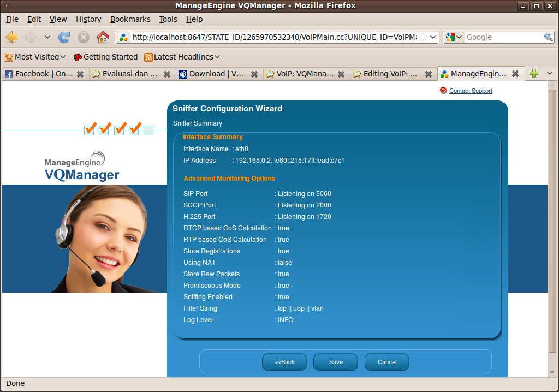
Task: Click the page vertical scrollbar
Action: (552, 221)
